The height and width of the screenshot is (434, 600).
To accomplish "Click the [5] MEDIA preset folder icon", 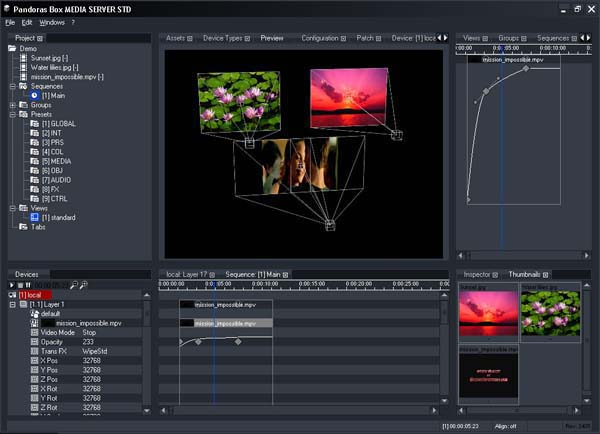I will pos(34,161).
